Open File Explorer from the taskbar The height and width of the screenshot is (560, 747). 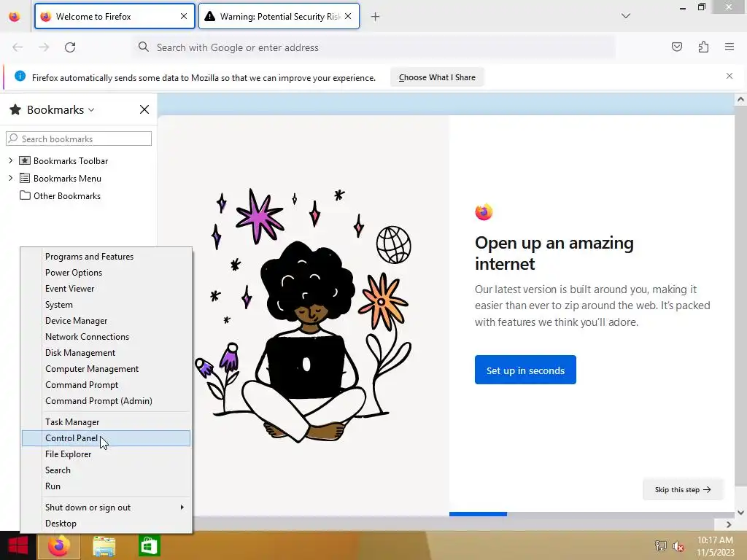point(104,546)
